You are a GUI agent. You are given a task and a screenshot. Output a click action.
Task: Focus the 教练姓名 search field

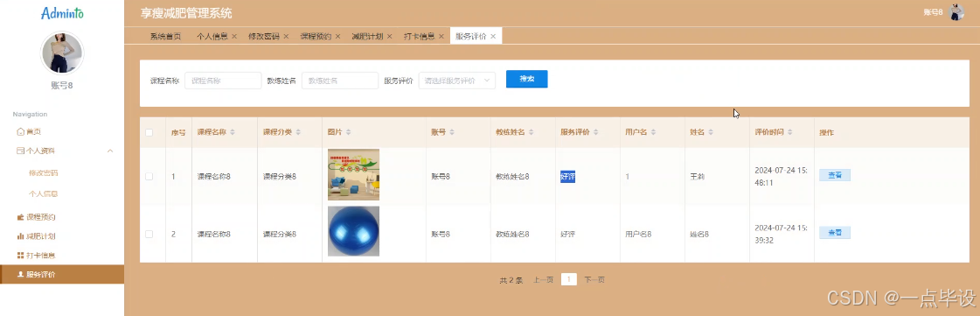[x=340, y=81]
